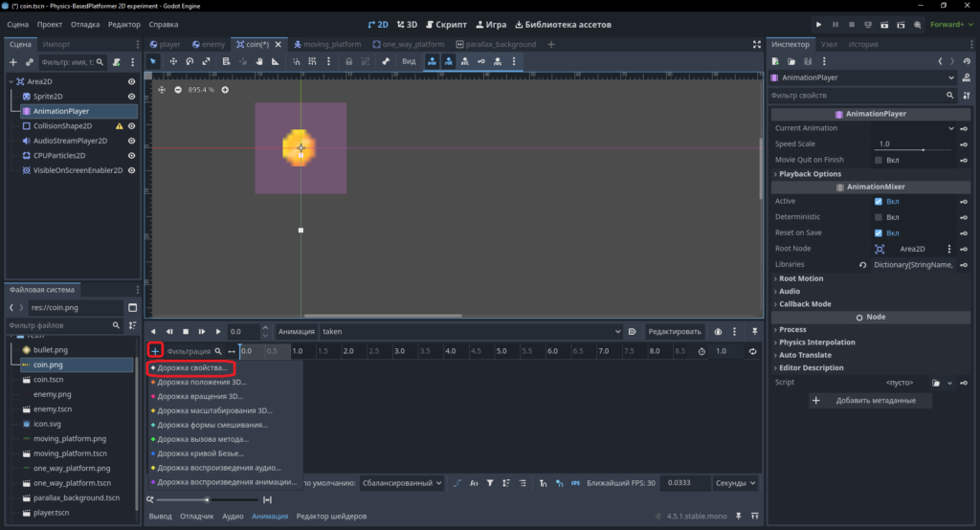Viewport: 980px width, 530px height.
Task: Save the current resource in Inspector
Action: (x=808, y=61)
